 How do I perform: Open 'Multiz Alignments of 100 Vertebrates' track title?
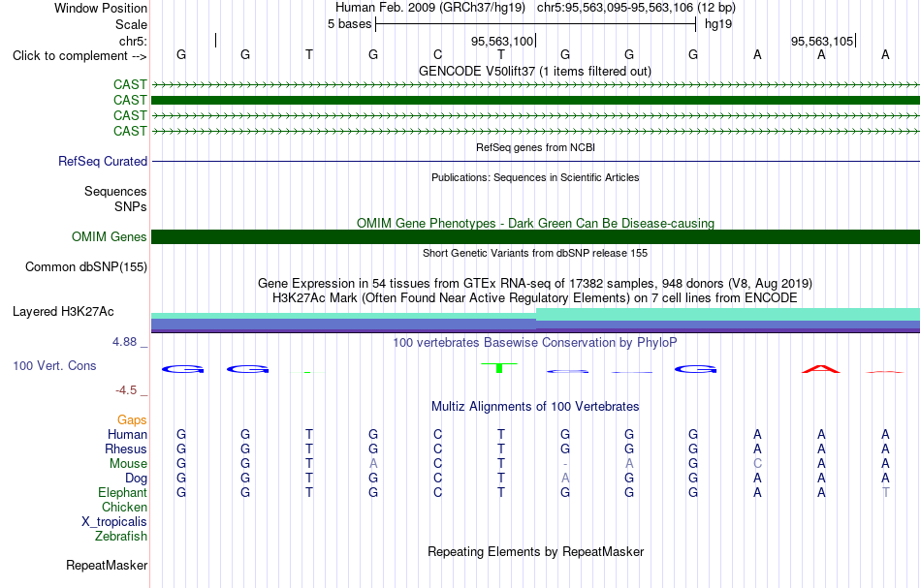[535, 406]
